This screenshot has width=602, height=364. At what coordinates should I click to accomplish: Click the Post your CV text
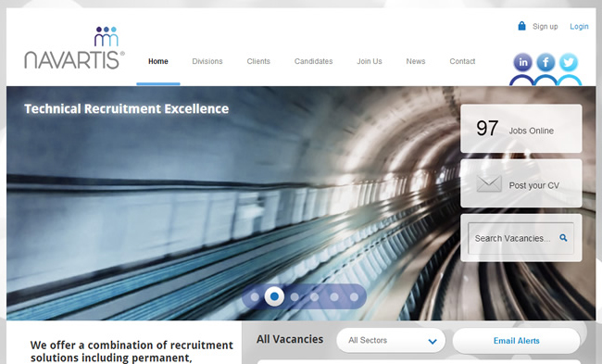point(534,185)
